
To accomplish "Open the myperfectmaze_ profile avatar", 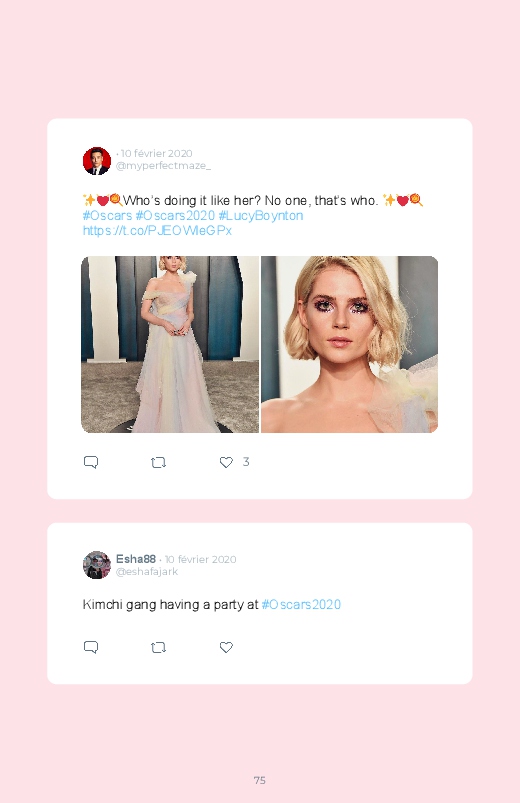I will click(x=97, y=161).
